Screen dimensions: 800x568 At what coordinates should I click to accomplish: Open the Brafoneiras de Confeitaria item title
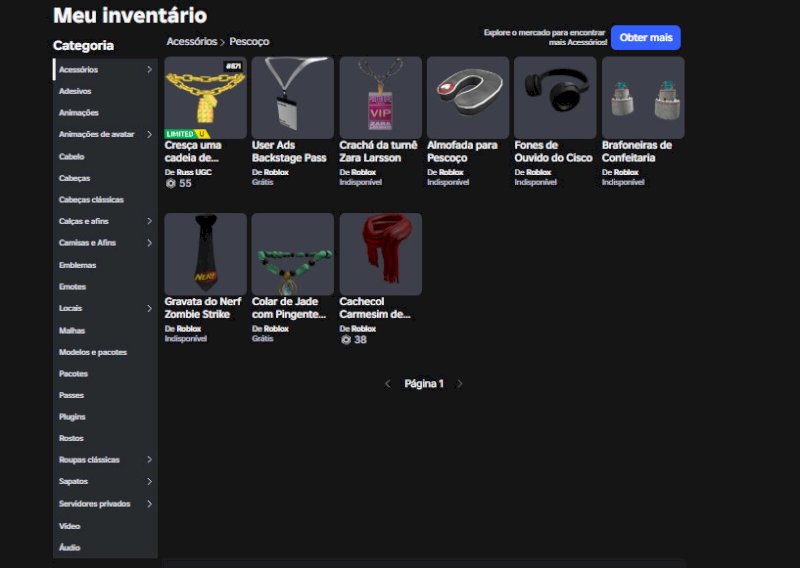pos(637,151)
